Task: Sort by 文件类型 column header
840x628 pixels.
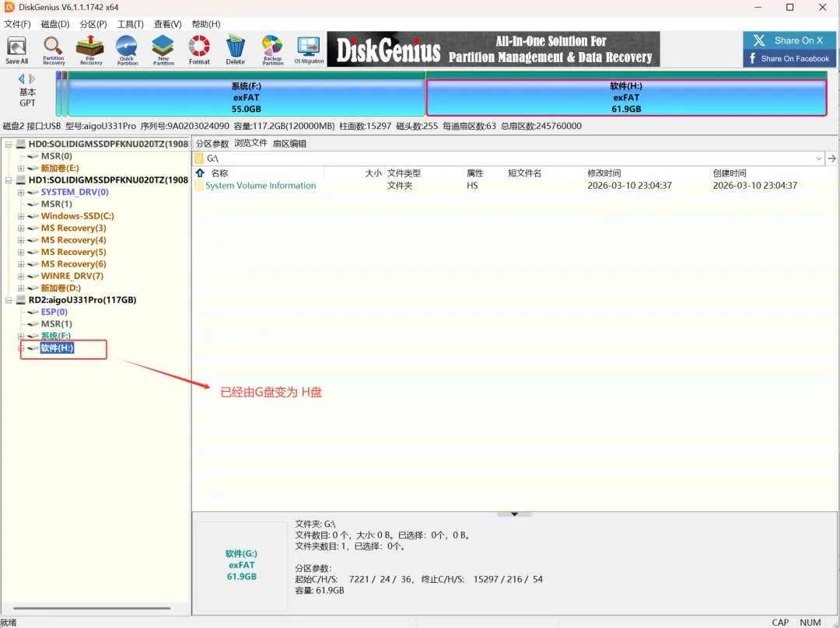Action: tap(404, 173)
